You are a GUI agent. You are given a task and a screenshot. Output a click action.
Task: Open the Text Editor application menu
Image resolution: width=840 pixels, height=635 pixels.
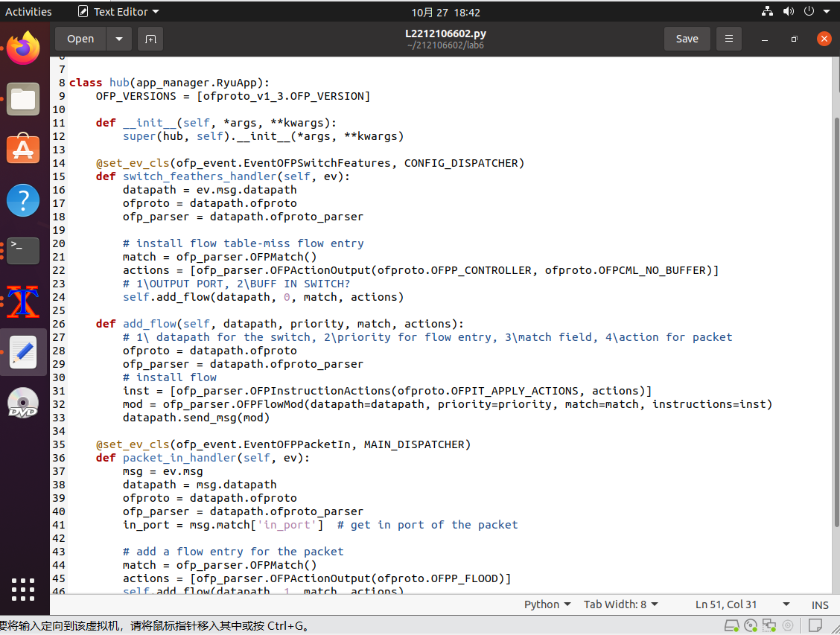[118, 12]
